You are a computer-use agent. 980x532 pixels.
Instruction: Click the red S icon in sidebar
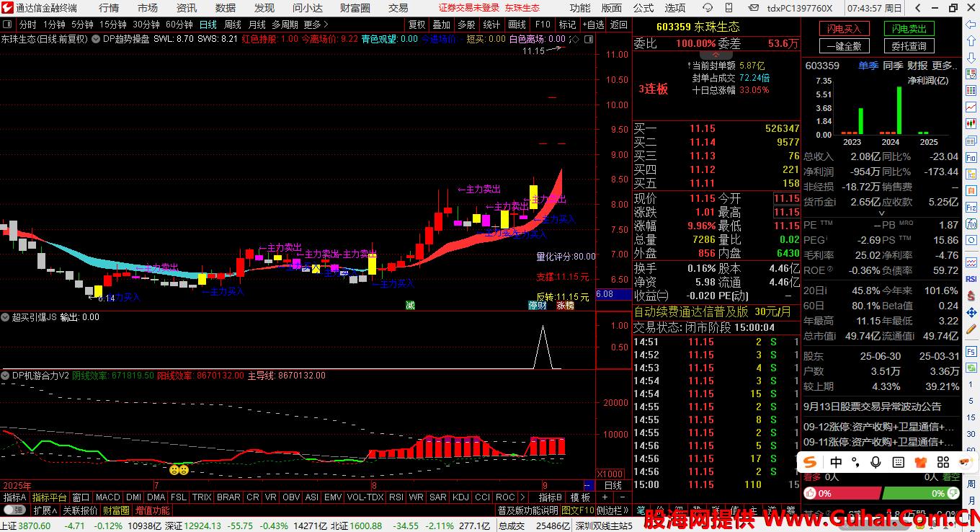[x=971, y=296]
